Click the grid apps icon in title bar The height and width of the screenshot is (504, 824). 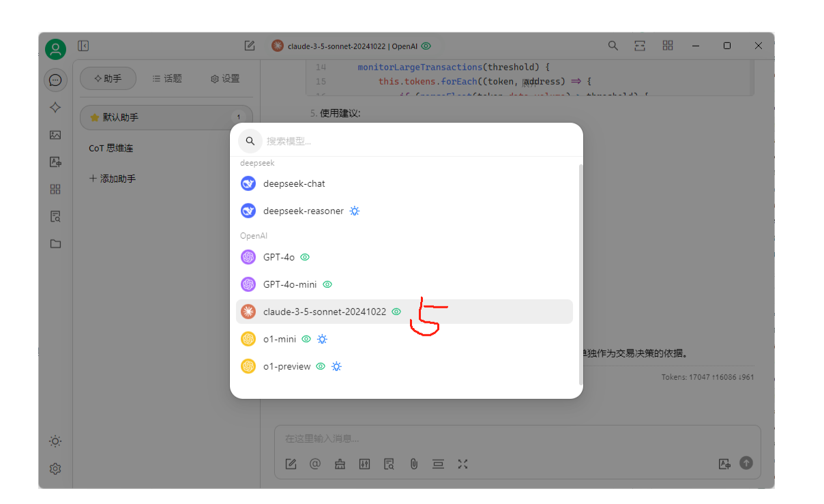(668, 46)
